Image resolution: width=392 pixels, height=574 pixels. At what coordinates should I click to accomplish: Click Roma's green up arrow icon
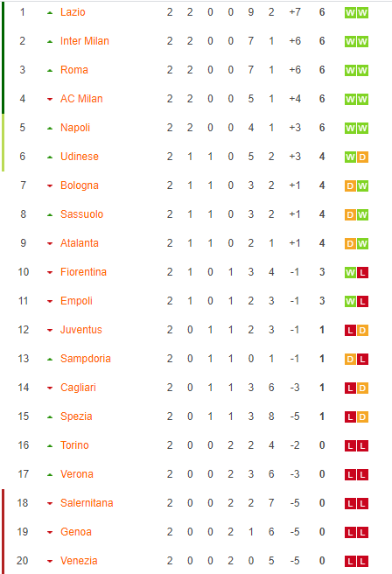[50, 70]
